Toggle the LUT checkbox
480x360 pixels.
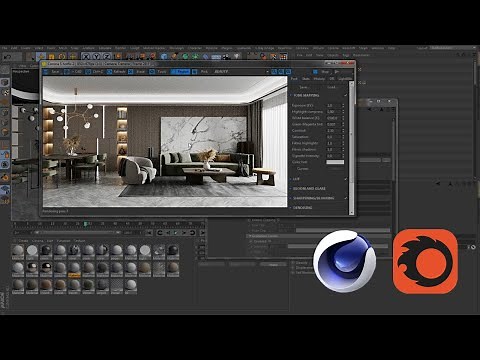click(346, 179)
